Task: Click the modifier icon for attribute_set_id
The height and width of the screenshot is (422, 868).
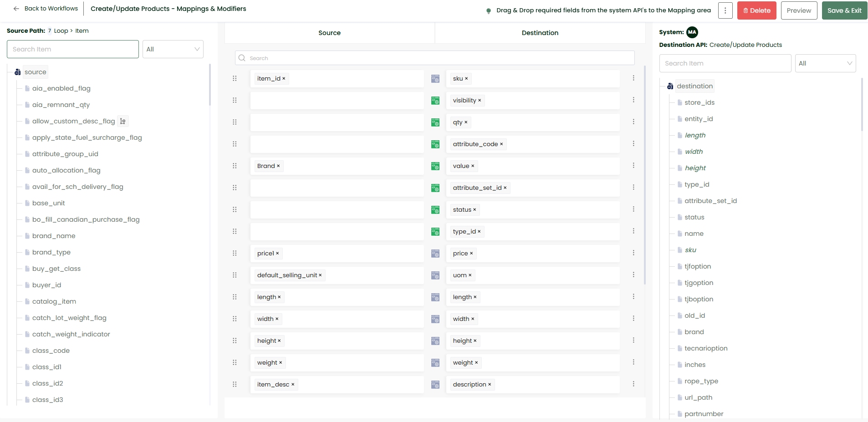Action: pos(435,188)
